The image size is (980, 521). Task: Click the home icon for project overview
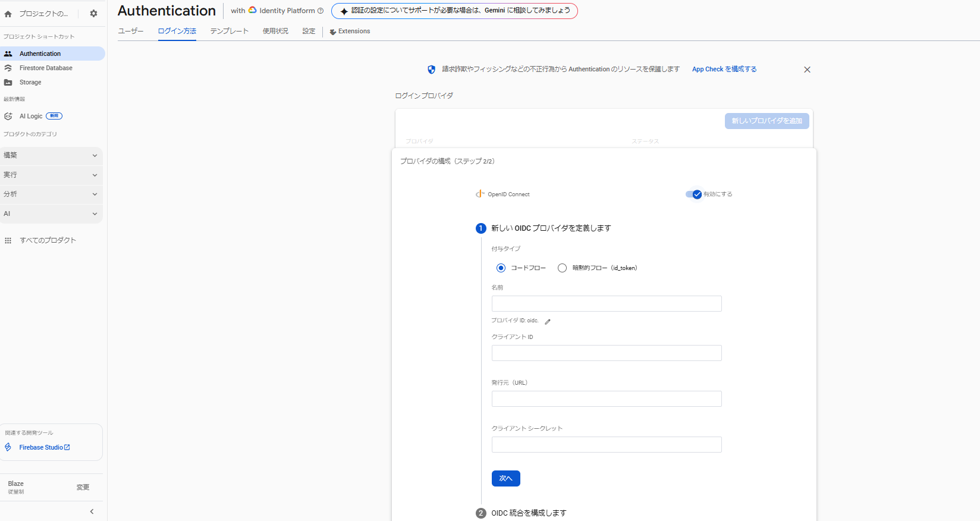[x=8, y=14]
